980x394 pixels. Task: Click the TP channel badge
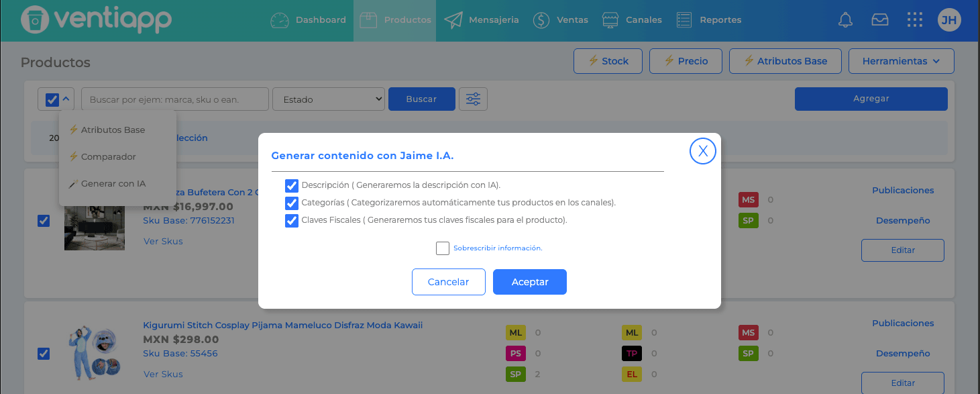(x=632, y=353)
